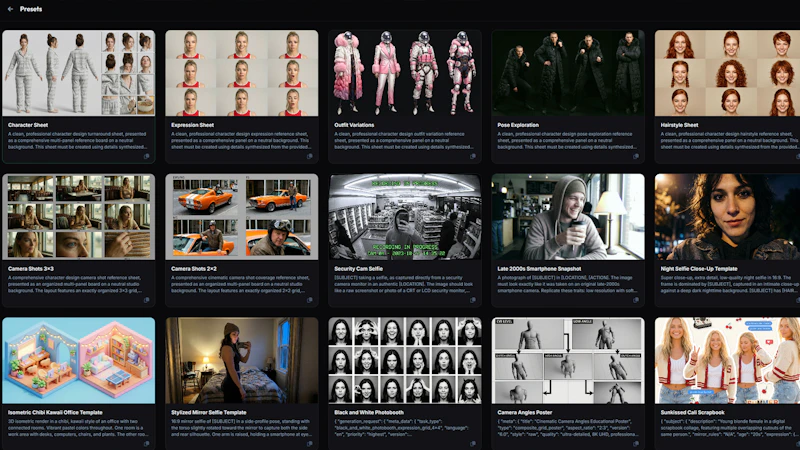Image resolution: width=800 pixels, height=450 pixels.
Task: Click the Sunkissed Cali Scrapbook JSON description
Action: 730,428
